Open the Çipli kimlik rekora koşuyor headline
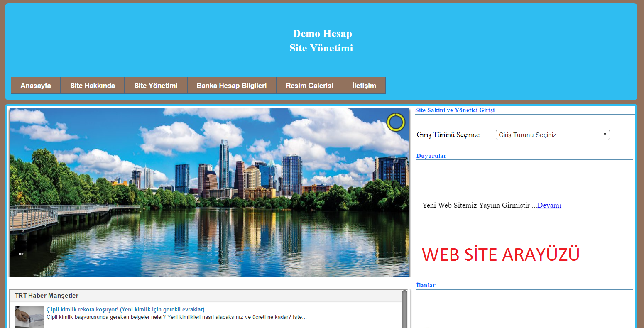 125,310
